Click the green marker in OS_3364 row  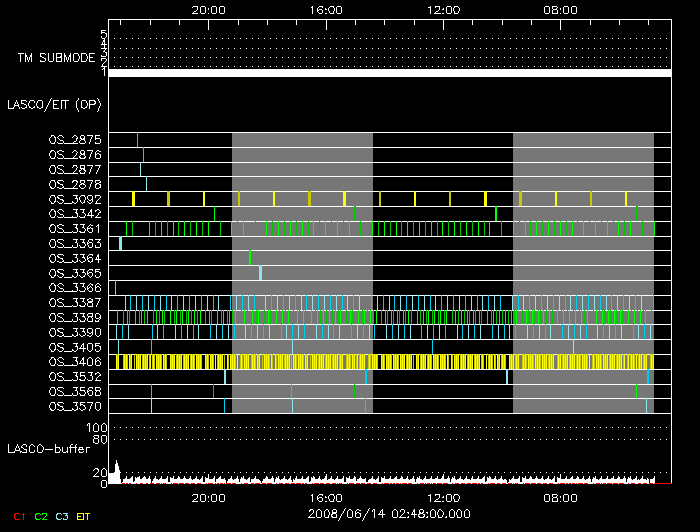tap(250, 258)
